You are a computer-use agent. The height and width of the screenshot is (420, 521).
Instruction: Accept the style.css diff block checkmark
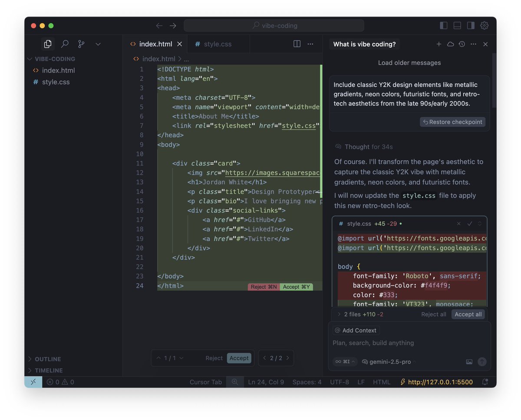coord(469,224)
